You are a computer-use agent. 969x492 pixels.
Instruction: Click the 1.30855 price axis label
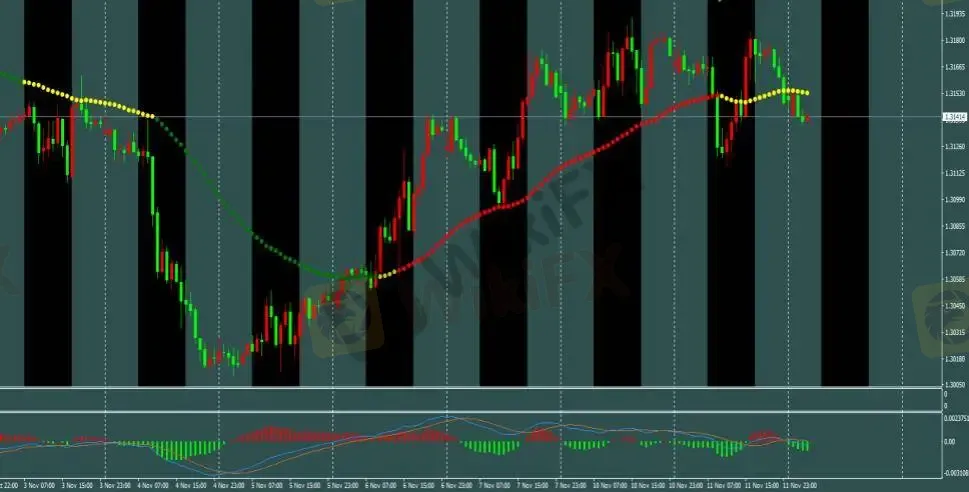pos(956,226)
